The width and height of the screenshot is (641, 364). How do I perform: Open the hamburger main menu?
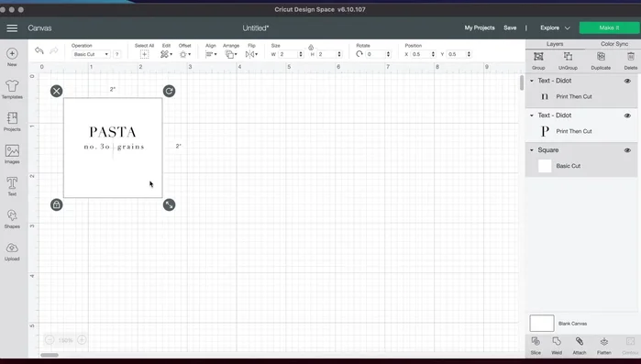[12, 28]
